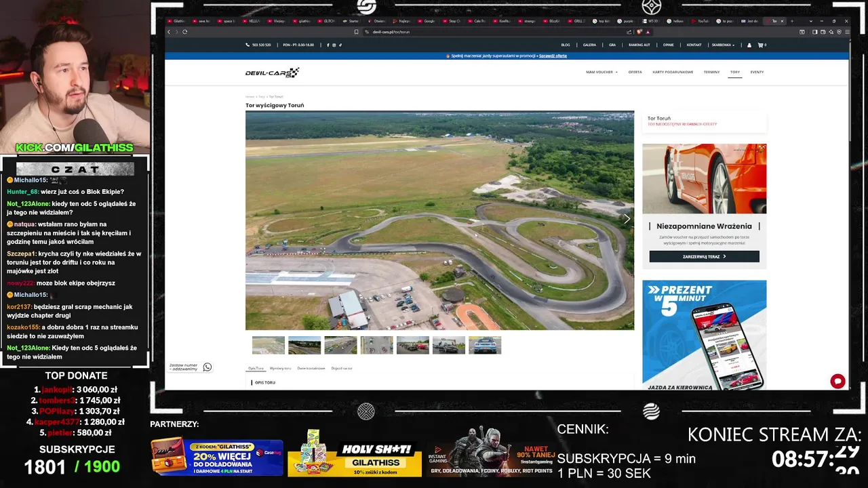The height and width of the screenshot is (488, 868).
Task: Select TORY in the main navigation
Action: [735, 72]
